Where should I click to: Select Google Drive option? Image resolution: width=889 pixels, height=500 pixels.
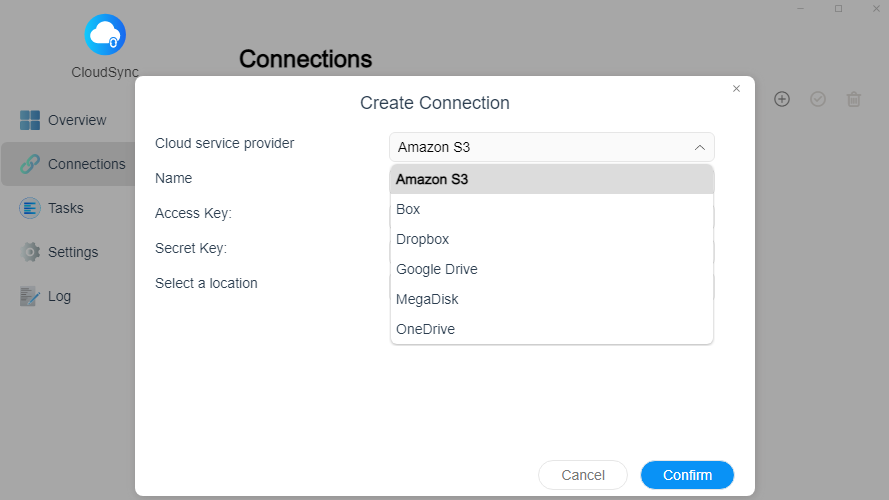click(552, 269)
